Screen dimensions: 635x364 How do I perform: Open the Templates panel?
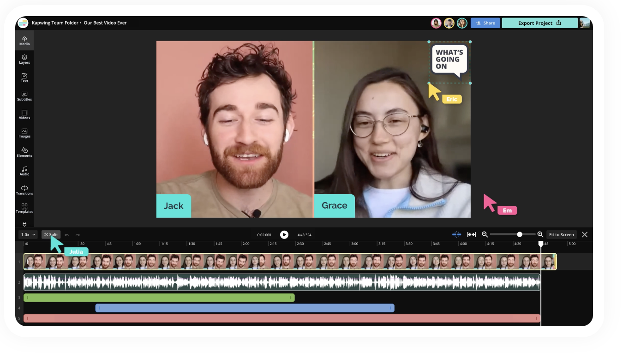click(x=24, y=209)
